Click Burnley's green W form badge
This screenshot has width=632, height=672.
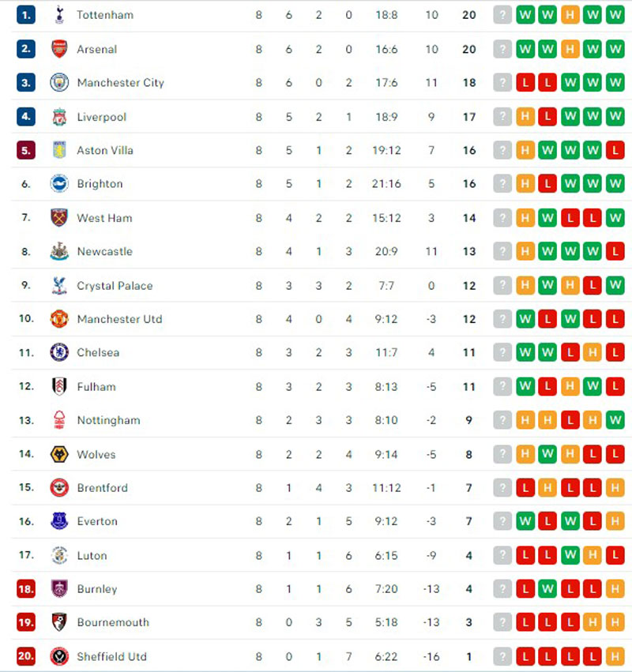(x=547, y=589)
